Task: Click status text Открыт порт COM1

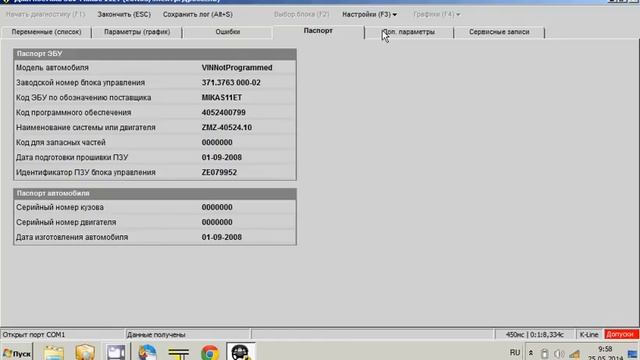Action: point(34,335)
